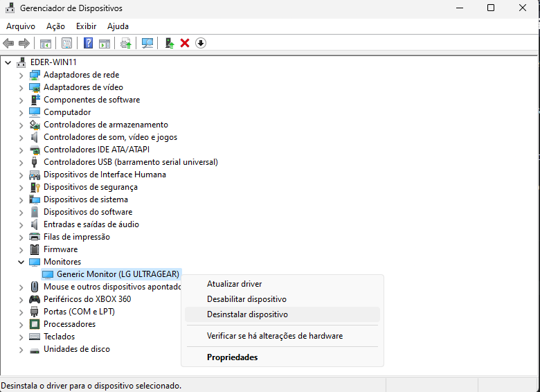This screenshot has width=540, height=392.
Task: Open the Ação menu
Action: coord(55,26)
